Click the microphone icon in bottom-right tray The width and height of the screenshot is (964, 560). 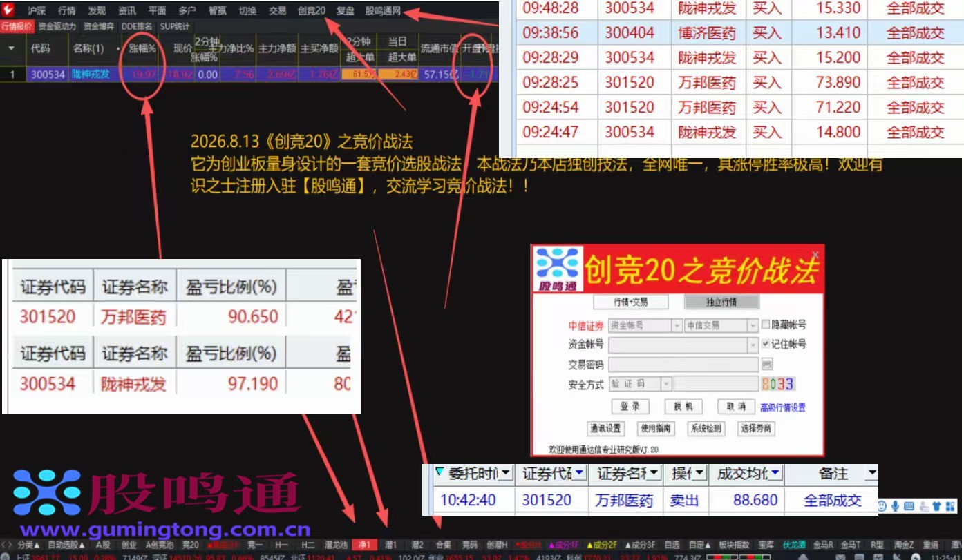click(895, 506)
